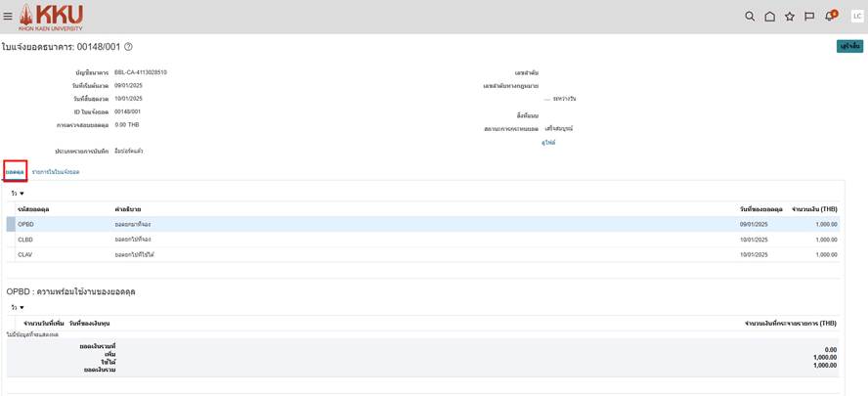
Task: Open the hamburger navigation menu
Action: (x=8, y=16)
